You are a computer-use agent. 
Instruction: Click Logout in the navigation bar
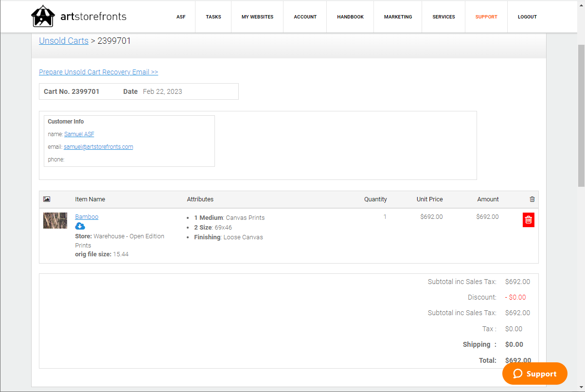pos(527,17)
